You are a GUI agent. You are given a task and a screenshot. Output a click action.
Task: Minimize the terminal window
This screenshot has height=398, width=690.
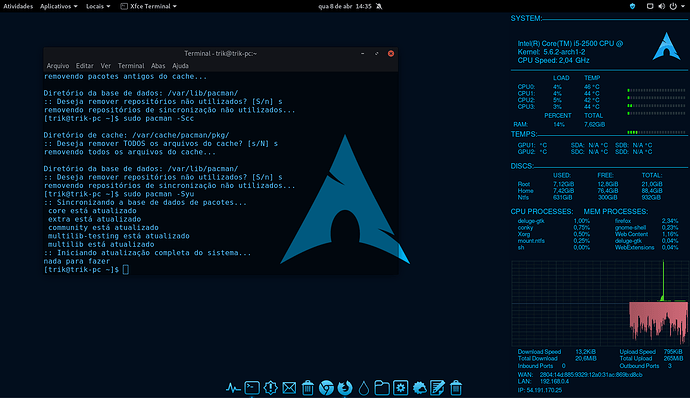point(363,53)
